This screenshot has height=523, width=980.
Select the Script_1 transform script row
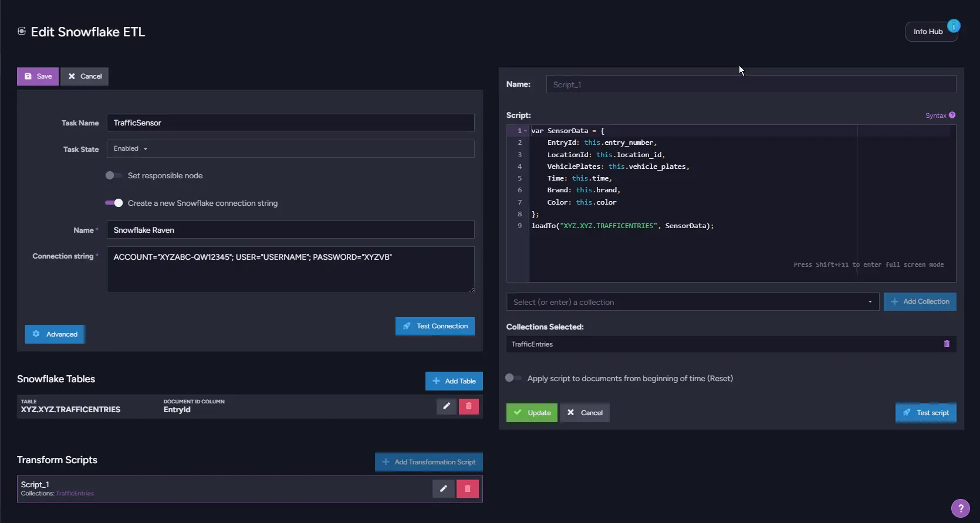pos(250,489)
